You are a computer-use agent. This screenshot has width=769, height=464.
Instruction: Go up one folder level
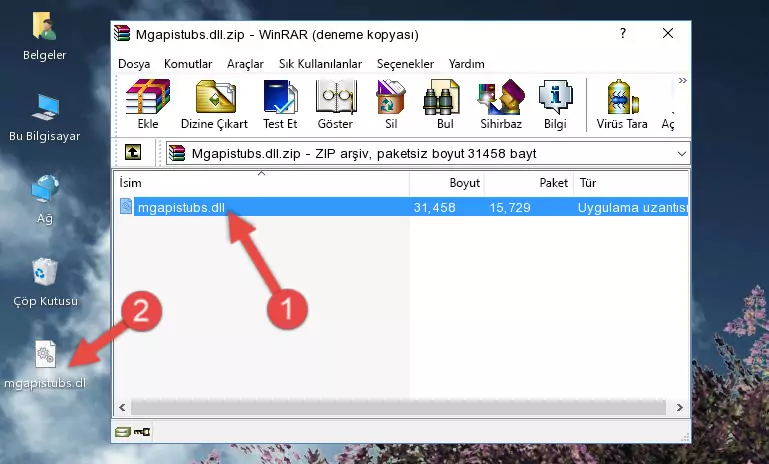coord(133,153)
